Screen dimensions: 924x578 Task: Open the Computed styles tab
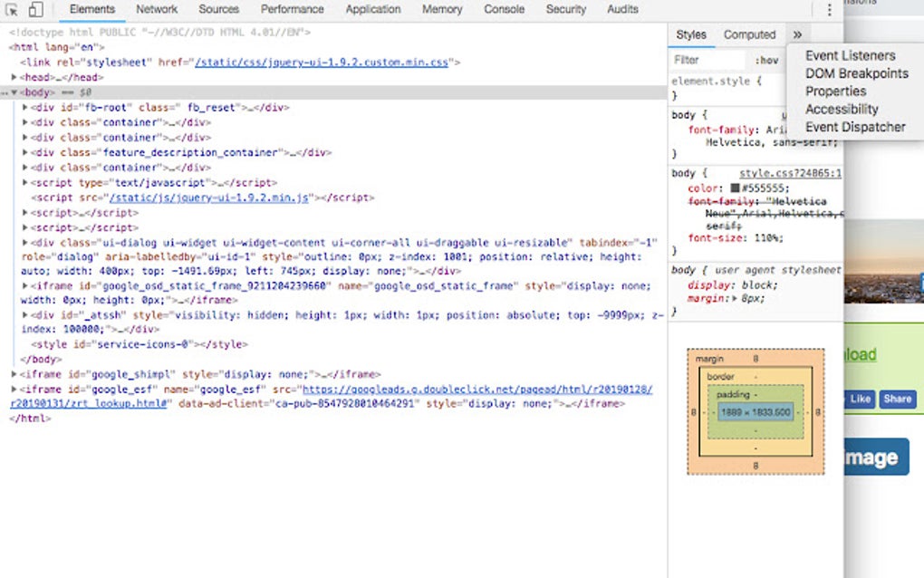[749, 34]
